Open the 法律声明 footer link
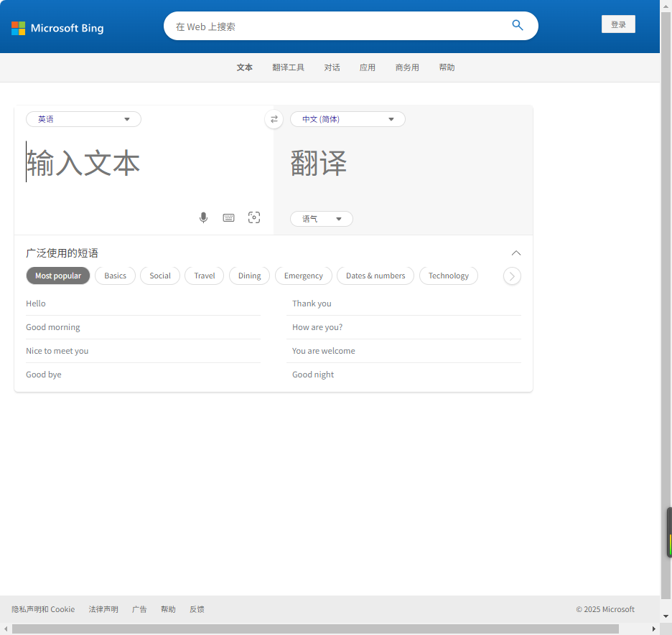Screen dimensions: 672x635 coord(103,609)
